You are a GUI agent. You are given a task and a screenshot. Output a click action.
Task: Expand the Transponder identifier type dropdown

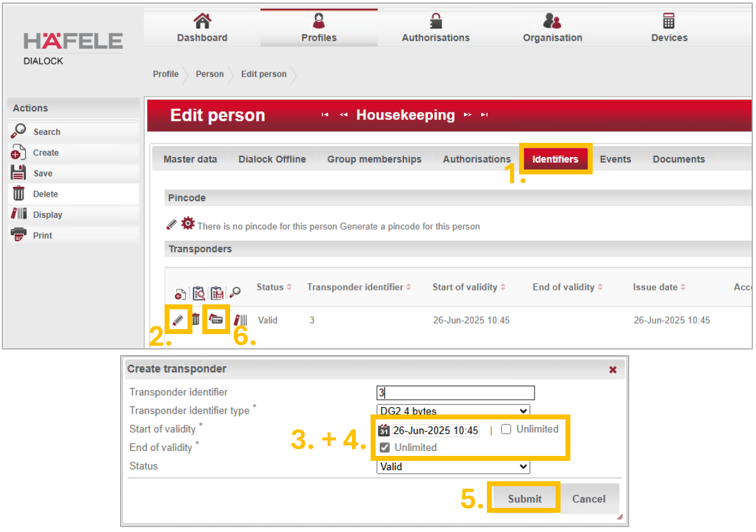pyautogui.click(x=453, y=411)
